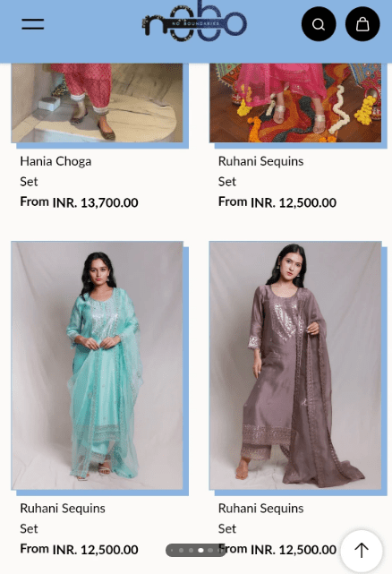Go home via the nobo logo
Screen dimensions: 392x574
(x=194, y=21)
